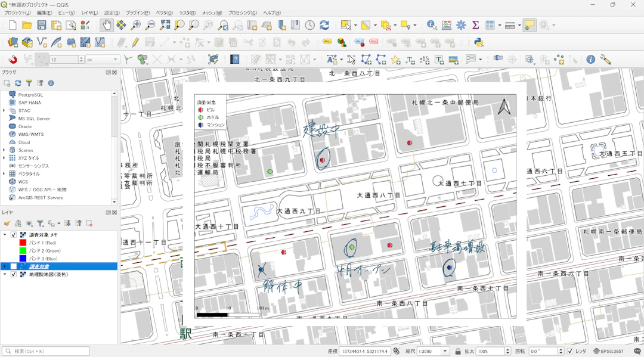644x357 pixels.
Task: Select the yellow abc layer labeling icon
Action: pyautogui.click(x=327, y=42)
